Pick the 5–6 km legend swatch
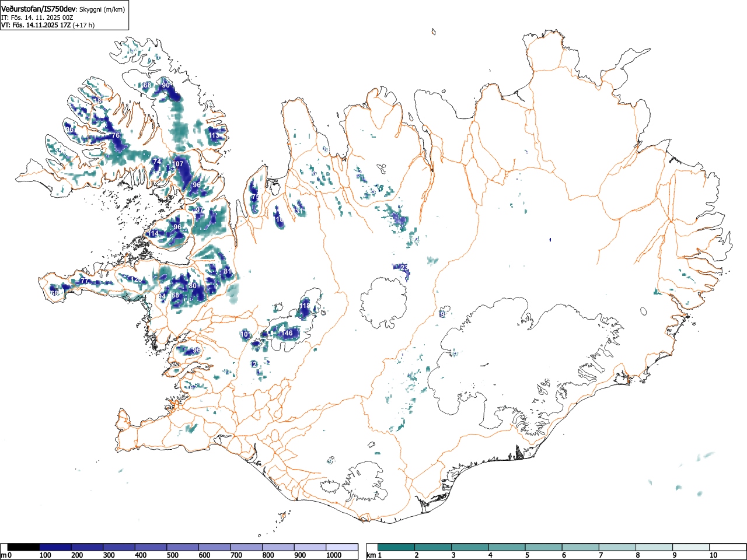The image size is (747, 560). point(543,547)
